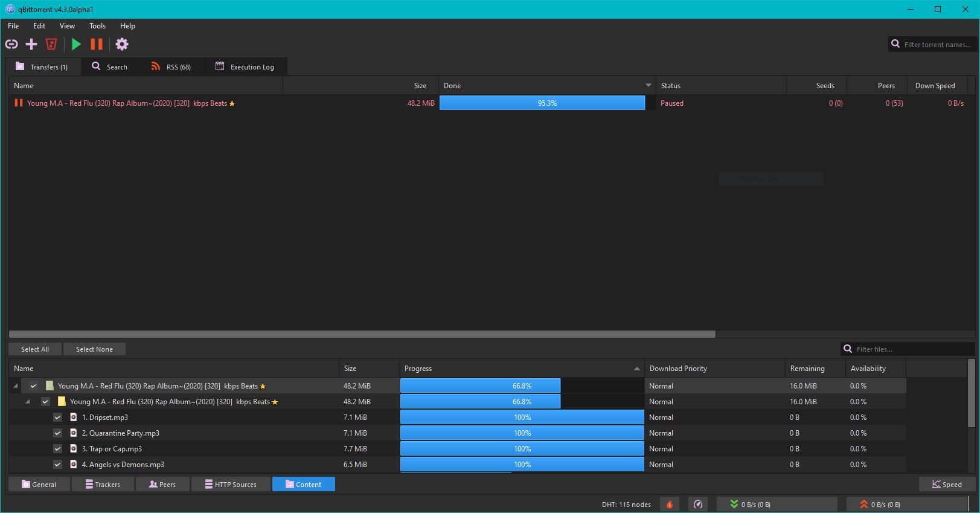Select the Content panel button

point(303,484)
